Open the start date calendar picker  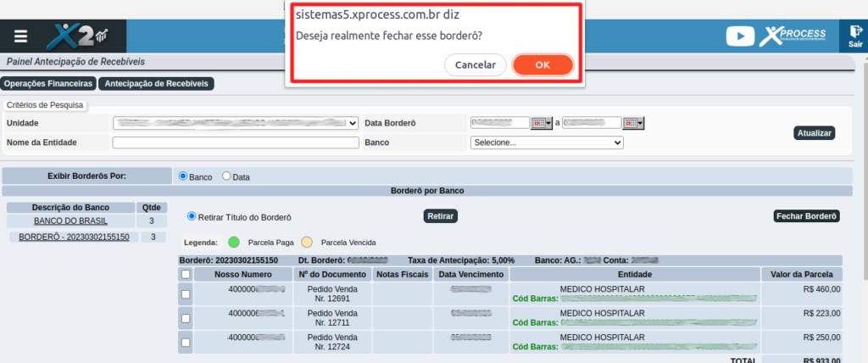pos(541,123)
